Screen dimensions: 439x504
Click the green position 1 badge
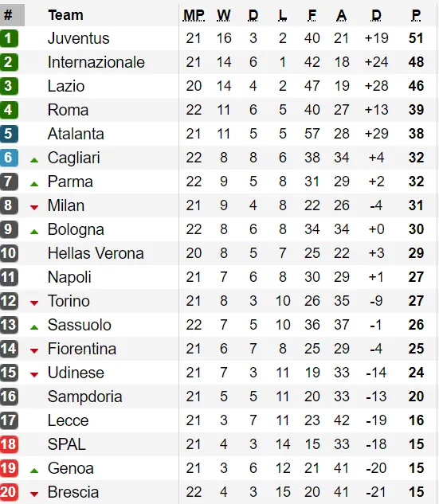coord(9,38)
